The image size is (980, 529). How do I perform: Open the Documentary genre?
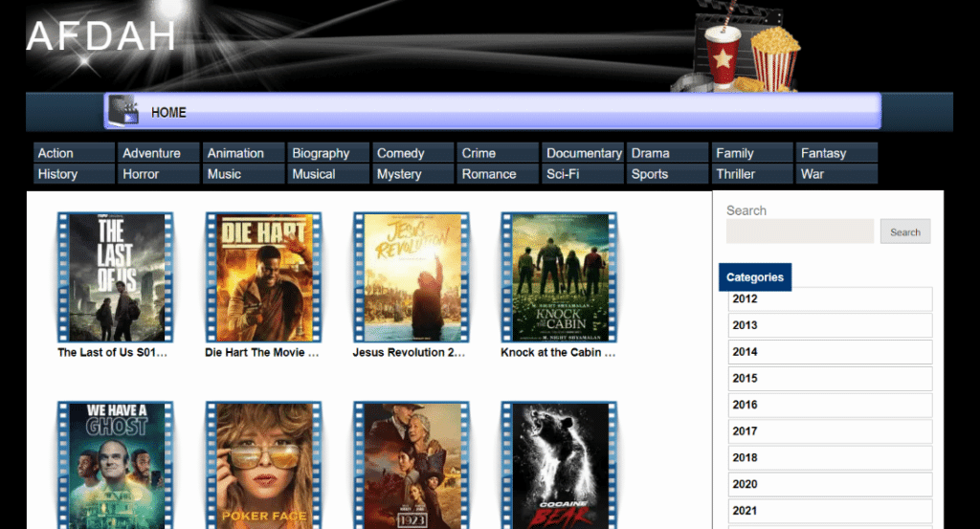coord(583,153)
